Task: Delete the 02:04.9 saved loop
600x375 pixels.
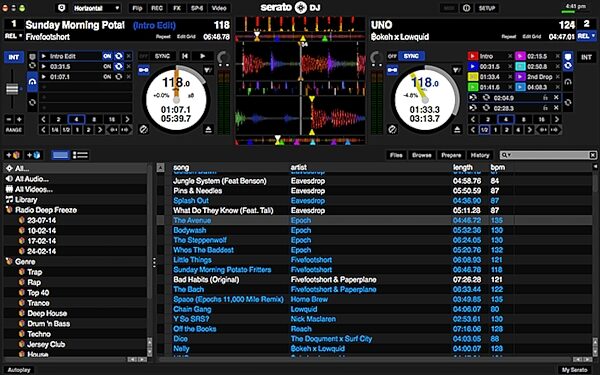Action: 556,98
